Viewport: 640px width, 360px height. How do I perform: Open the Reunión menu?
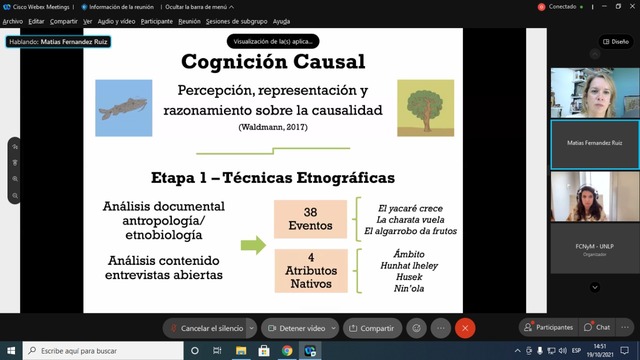pos(189,21)
